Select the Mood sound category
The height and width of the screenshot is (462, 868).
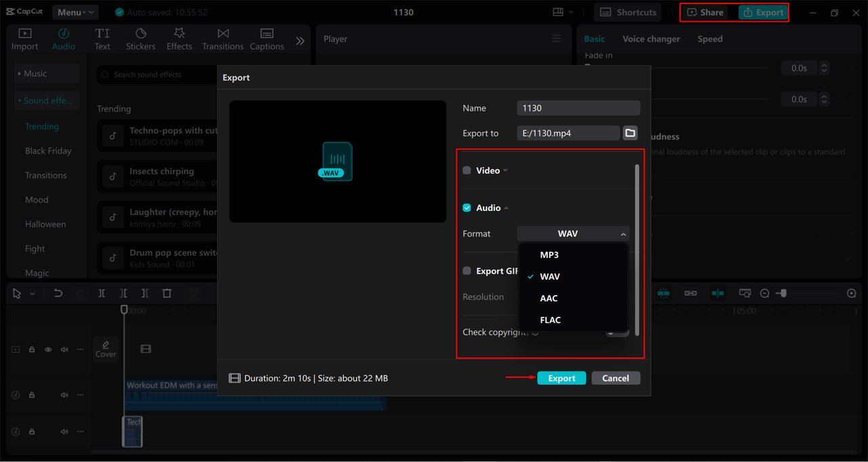[37, 199]
